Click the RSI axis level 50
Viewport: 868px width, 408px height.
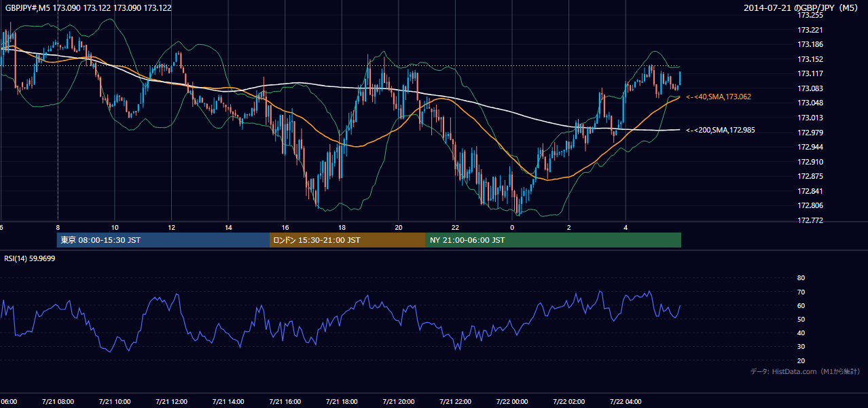[801, 320]
